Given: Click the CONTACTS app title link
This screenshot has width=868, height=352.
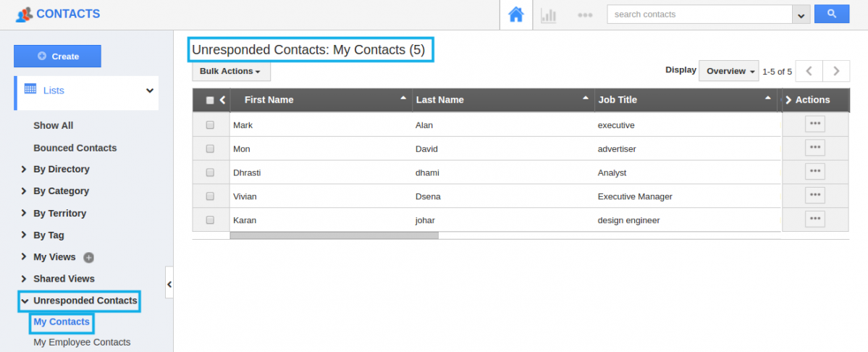Looking at the screenshot, I should click(x=68, y=14).
